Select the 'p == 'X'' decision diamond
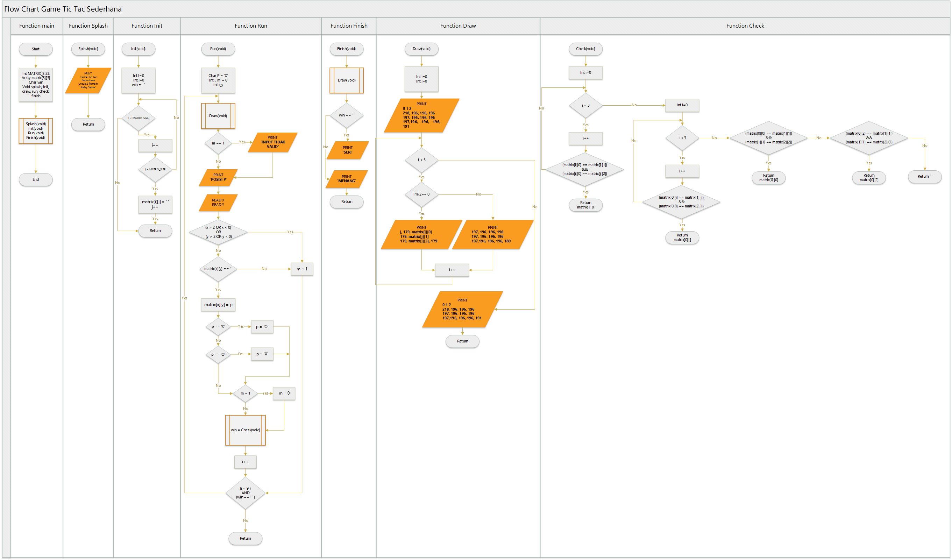952x560 pixels. [x=218, y=326]
